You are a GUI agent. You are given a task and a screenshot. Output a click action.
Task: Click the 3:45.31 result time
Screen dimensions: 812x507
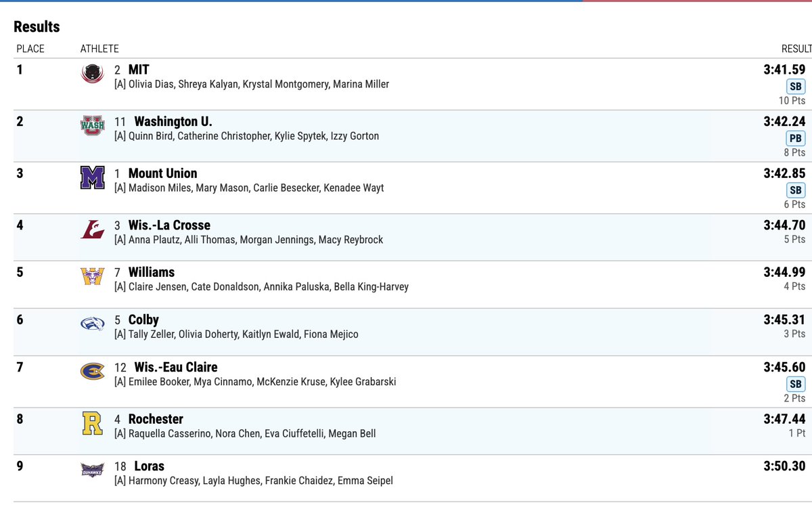(784, 319)
